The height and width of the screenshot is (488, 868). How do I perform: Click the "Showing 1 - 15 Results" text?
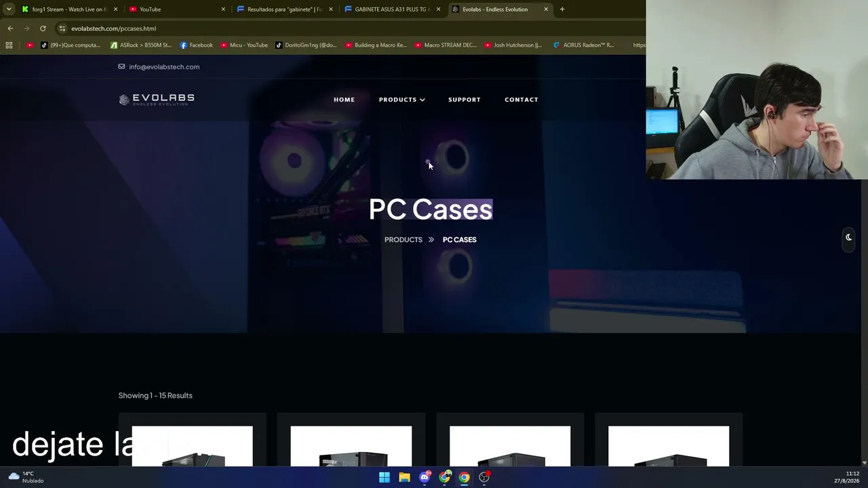[155, 396]
